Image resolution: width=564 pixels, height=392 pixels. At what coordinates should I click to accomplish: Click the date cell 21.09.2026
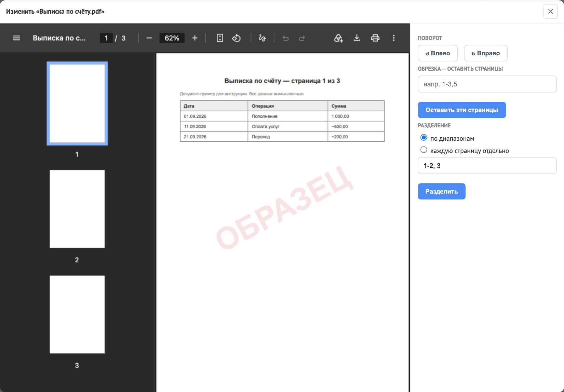pyautogui.click(x=214, y=137)
